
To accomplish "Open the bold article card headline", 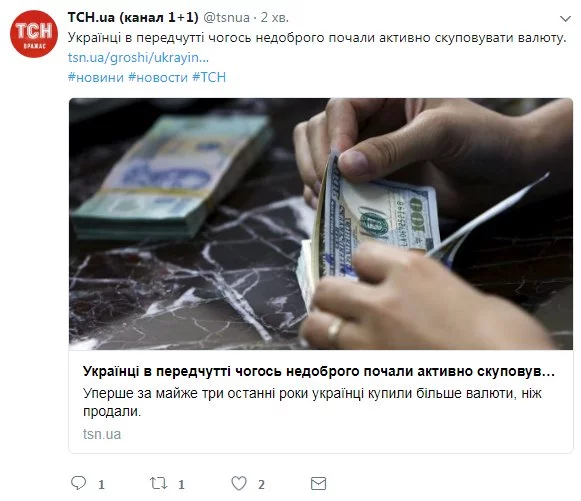I will tap(319, 371).
